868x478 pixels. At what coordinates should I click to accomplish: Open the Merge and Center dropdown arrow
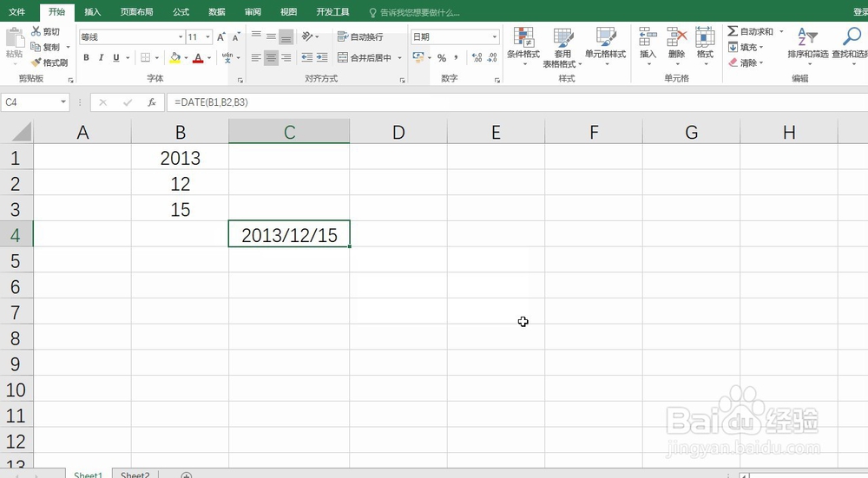click(x=399, y=57)
